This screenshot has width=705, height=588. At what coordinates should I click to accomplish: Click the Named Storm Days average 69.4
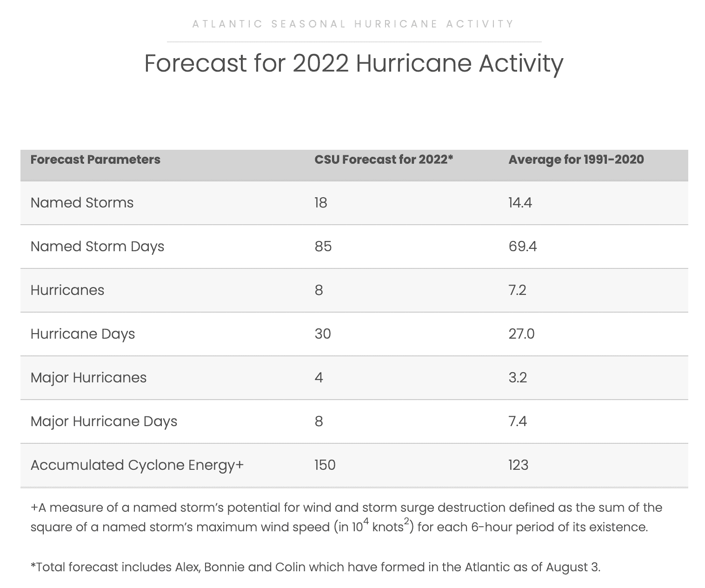click(x=523, y=247)
